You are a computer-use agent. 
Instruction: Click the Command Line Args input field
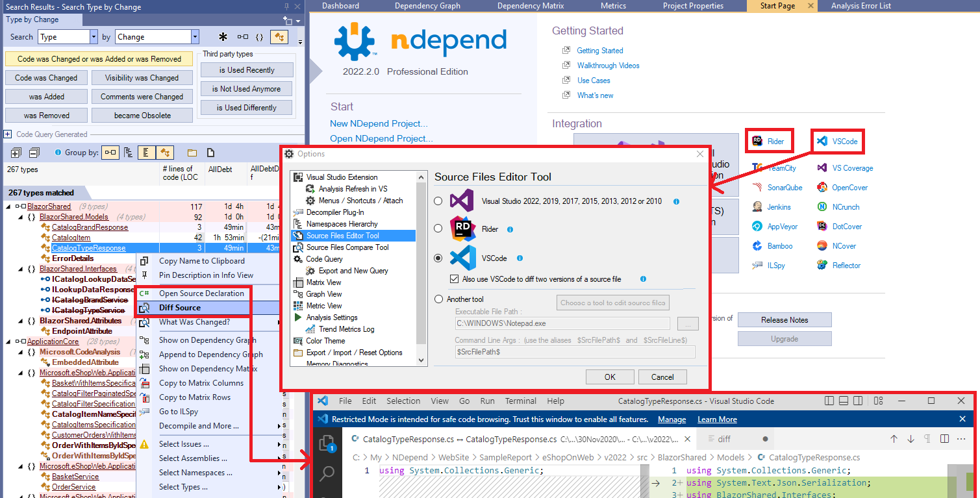point(575,352)
